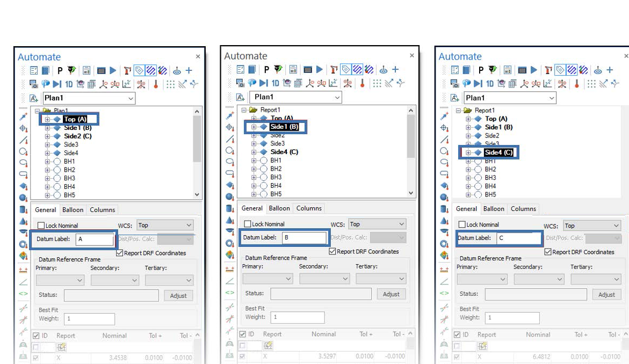Click the probe target icon in right panel toolbar

(598, 70)
